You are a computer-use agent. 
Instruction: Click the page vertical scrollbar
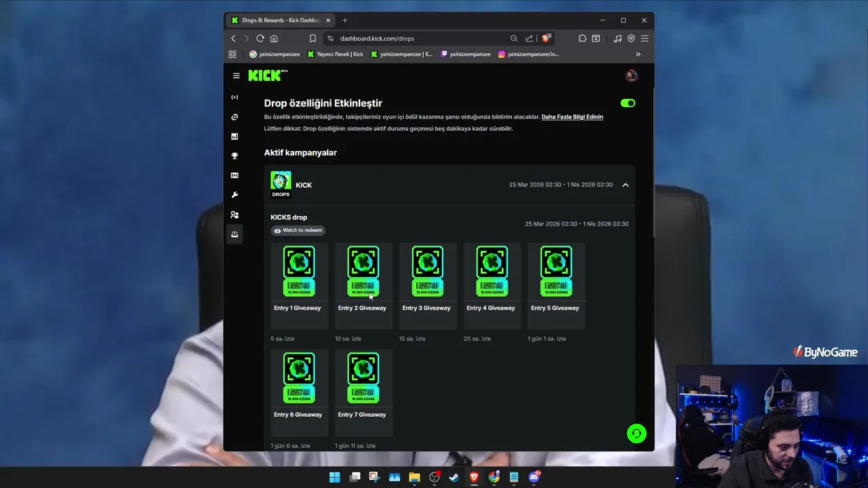coord(652,163)
